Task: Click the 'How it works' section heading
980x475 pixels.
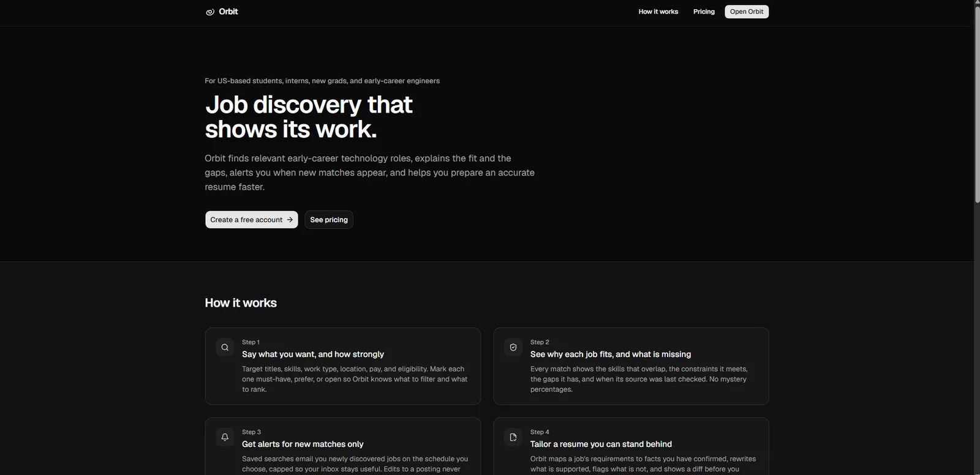Action: (241, 303)
